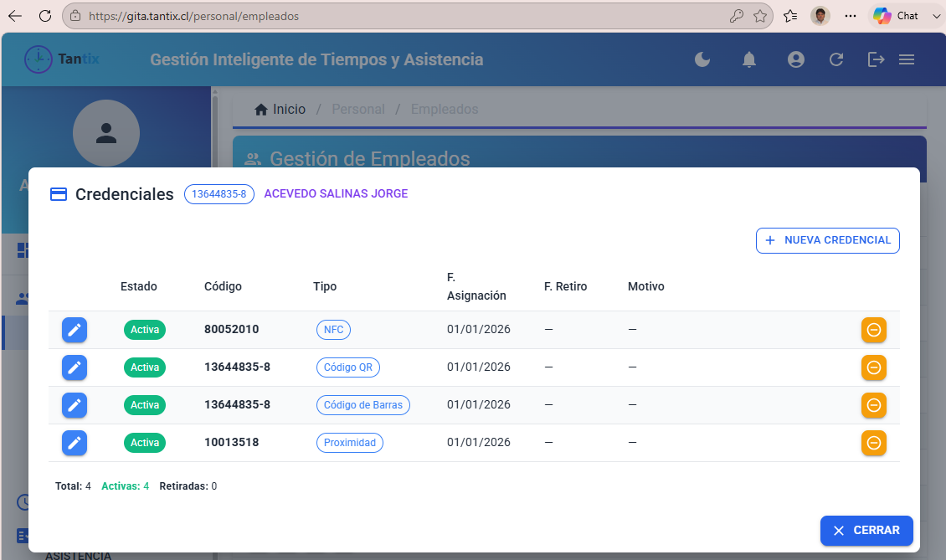The height and width of the screenshot is (560, 946).
Task: Click the NFC type chip
Action: (x=334, y=330)
